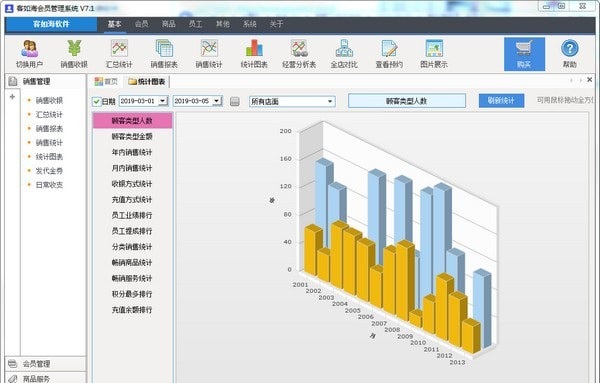Image resolution: width=600 pixels, height=383 pixels.
Task: Click the 客如海软件 brand button
Action: coord(51,24)
